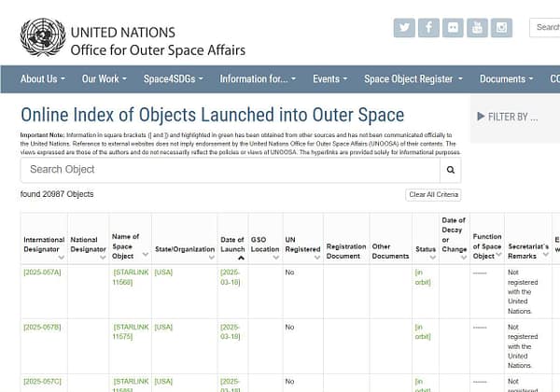Viewport: 560px width, 392px height.
Task: Expand the Space Object Register menu
Action: tap(413, 79)
